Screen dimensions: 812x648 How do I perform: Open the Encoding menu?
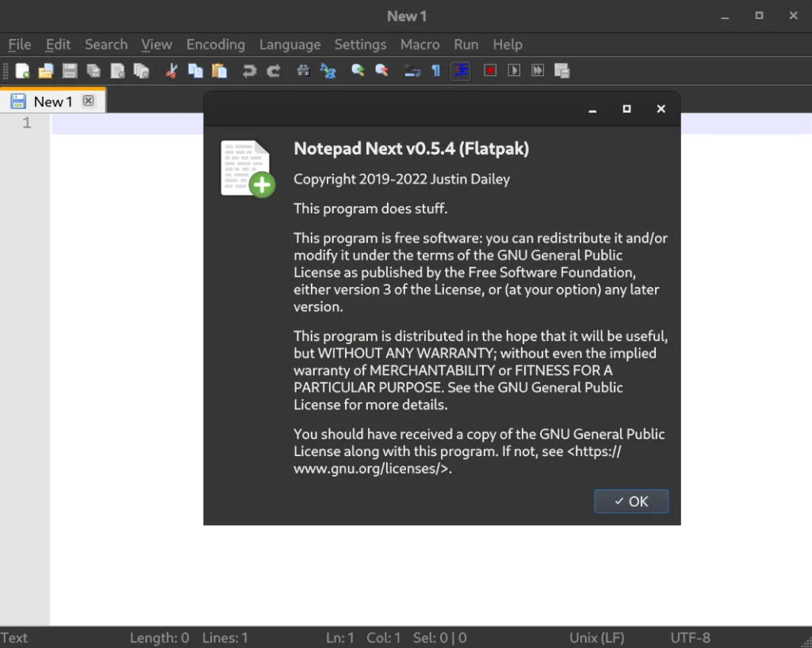pos(216,44)
